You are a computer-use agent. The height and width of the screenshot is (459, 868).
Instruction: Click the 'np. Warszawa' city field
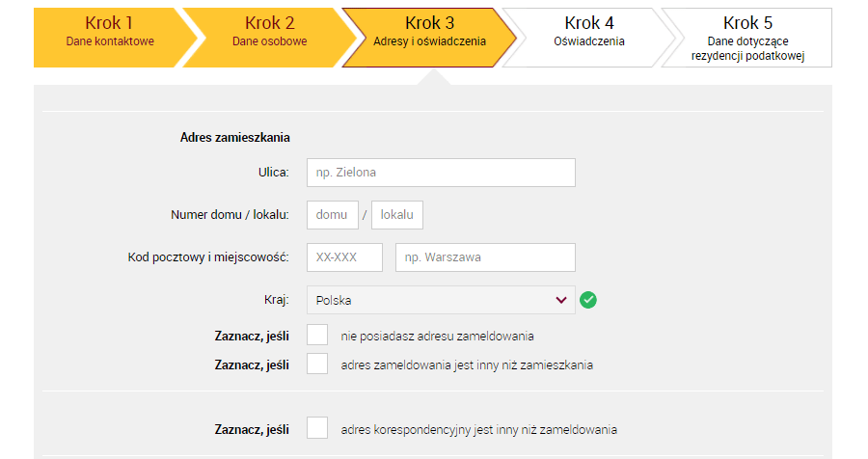coord(485,257)
